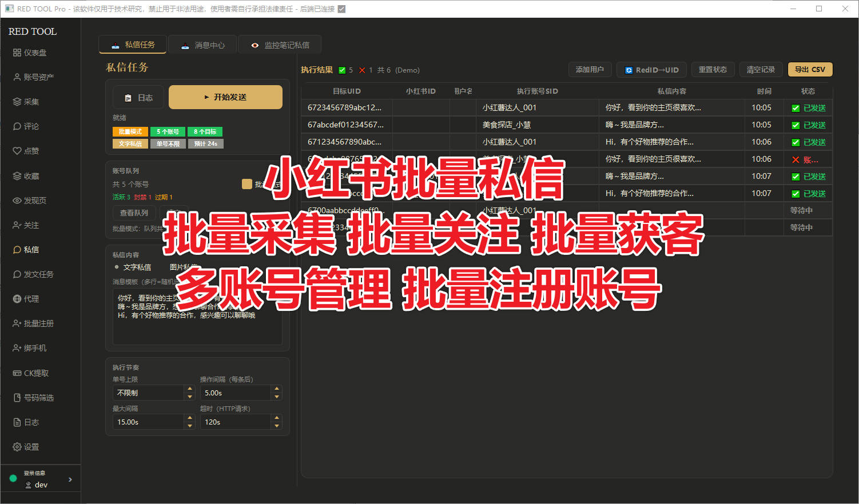The height and width of the screenshot is (504, 859).
Task: Select the 文字私信 radio option
Action: click(x=117, y=267)
